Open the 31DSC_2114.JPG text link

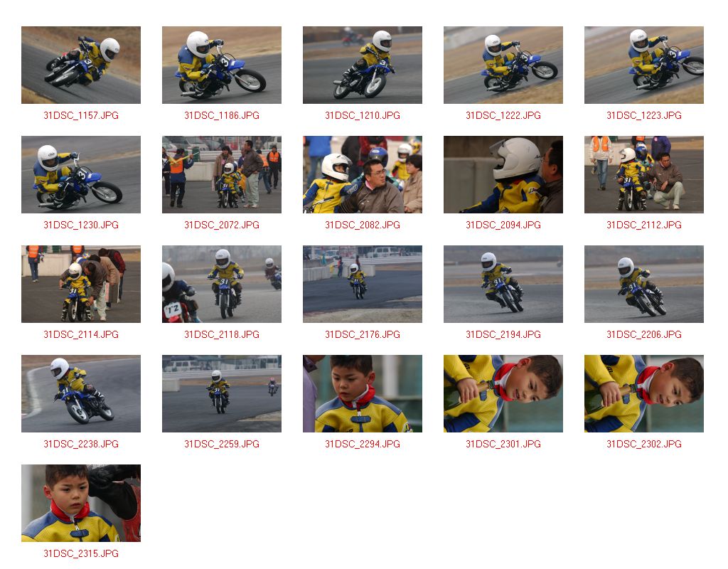tap(81, 335)
